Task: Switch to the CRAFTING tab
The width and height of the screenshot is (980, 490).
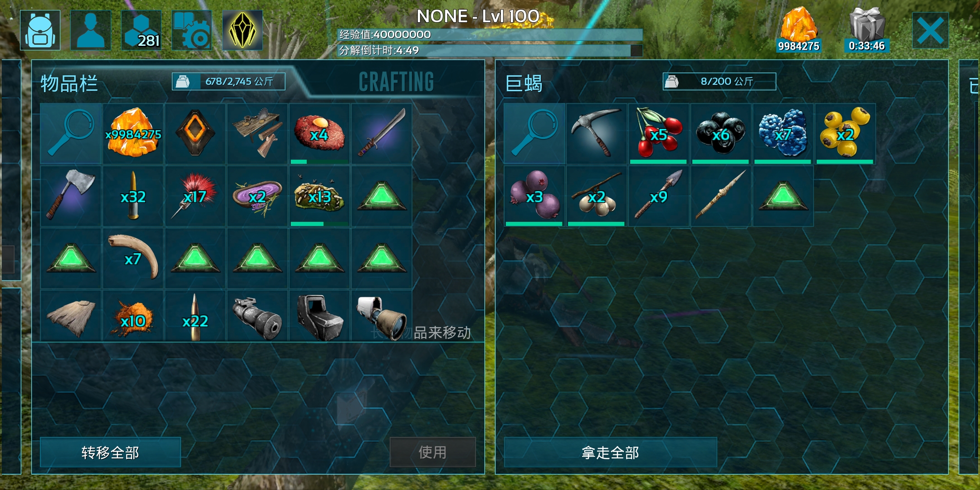Action: point(396,82)
